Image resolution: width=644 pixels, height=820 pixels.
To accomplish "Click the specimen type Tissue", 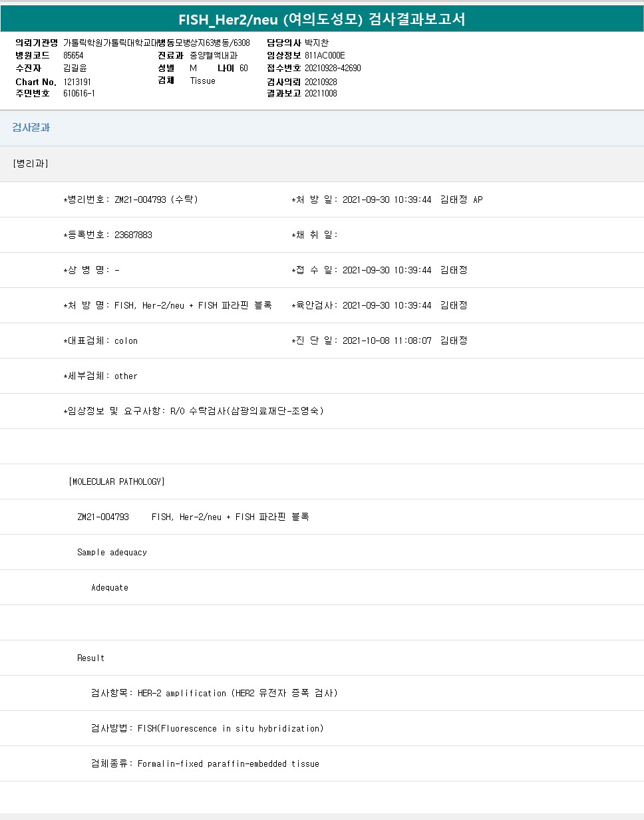I will click(x=202, y=81).
